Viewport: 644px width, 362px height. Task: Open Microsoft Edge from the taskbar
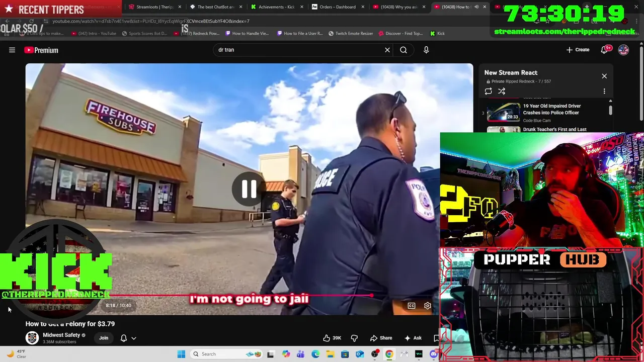[315, 354]
